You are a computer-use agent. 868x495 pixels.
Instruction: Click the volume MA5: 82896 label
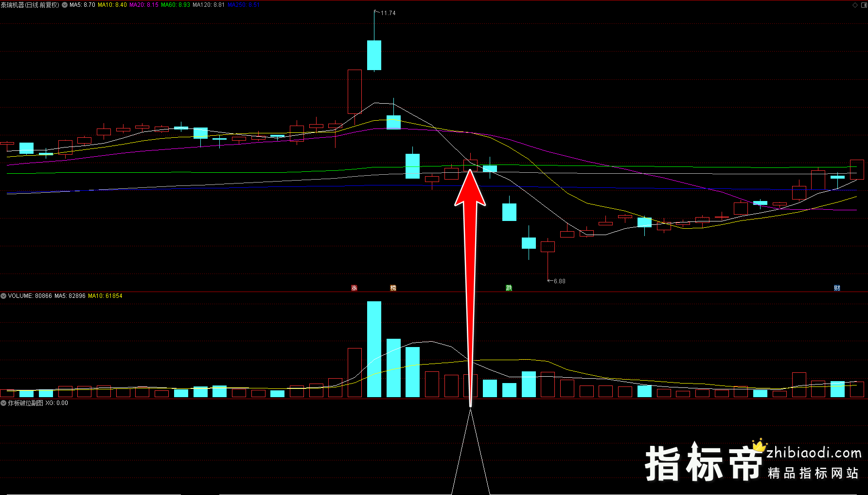tap(70, 296)
